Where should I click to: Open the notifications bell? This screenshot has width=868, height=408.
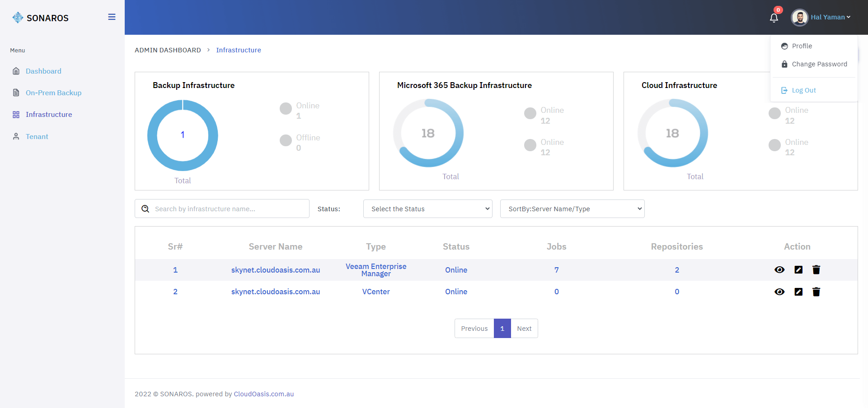coord(774,18)
